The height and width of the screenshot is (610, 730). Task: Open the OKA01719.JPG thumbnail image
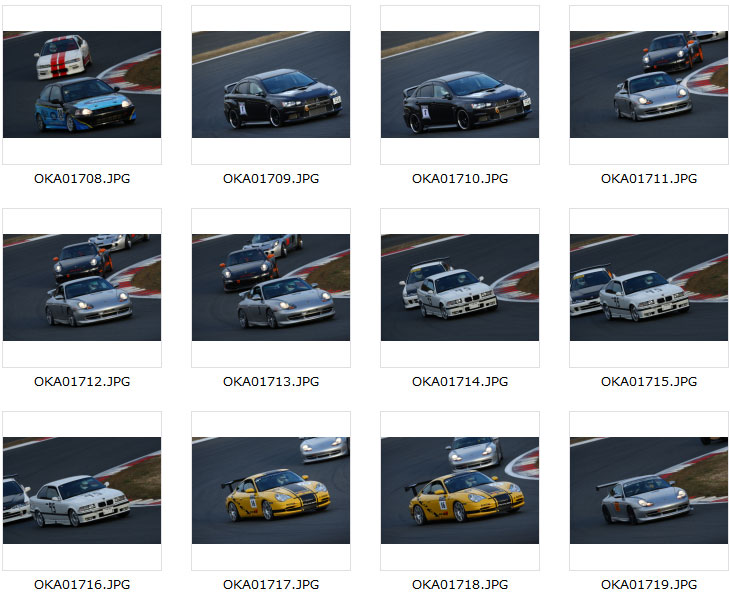click(649, 490)
